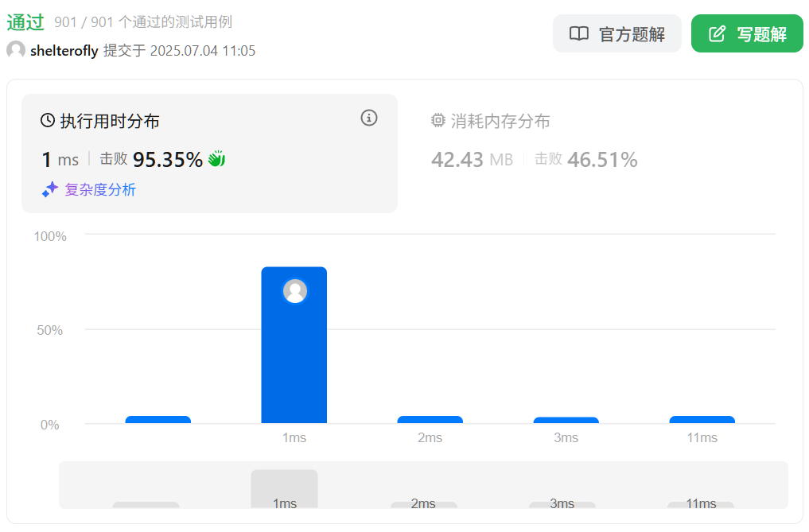Click the 11ms axis label under chart
Image resolution: width=809 pixels, height=532 pixels.
[x=702, y=437]
